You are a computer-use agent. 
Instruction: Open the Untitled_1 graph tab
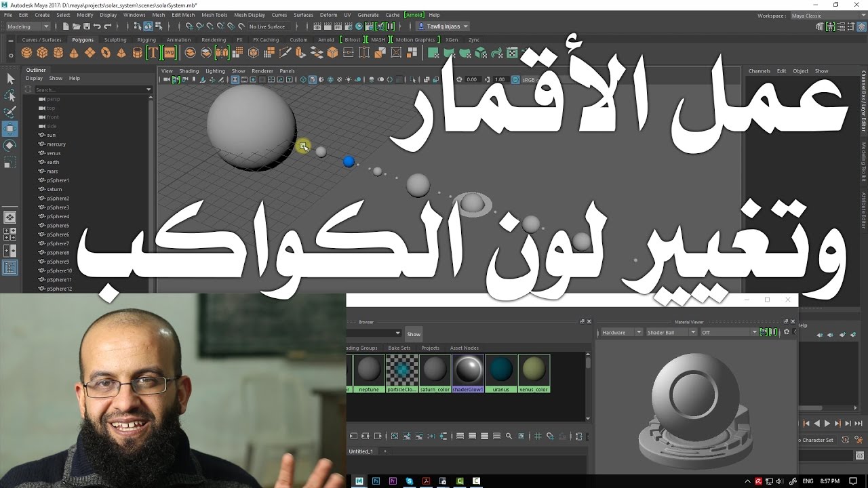[x=361, y=451]
